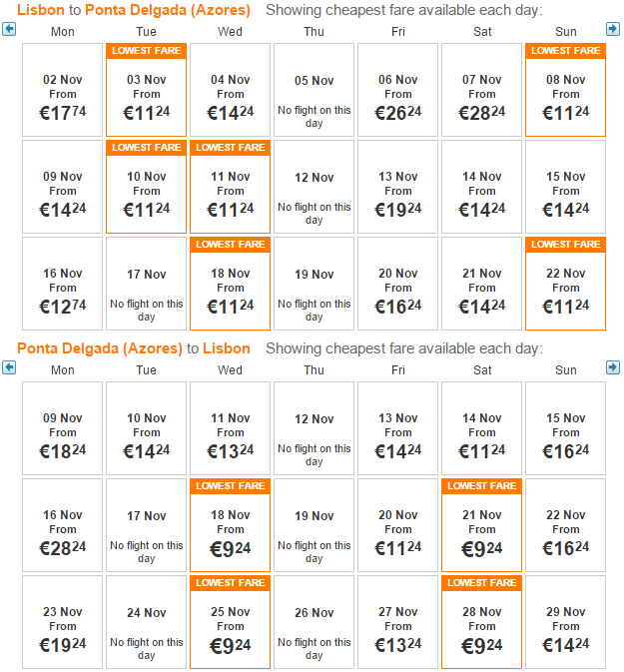Choose 09 Nov €18.24 return fare
The width and height of the screenshot is (624, 672).
(63, 428)
